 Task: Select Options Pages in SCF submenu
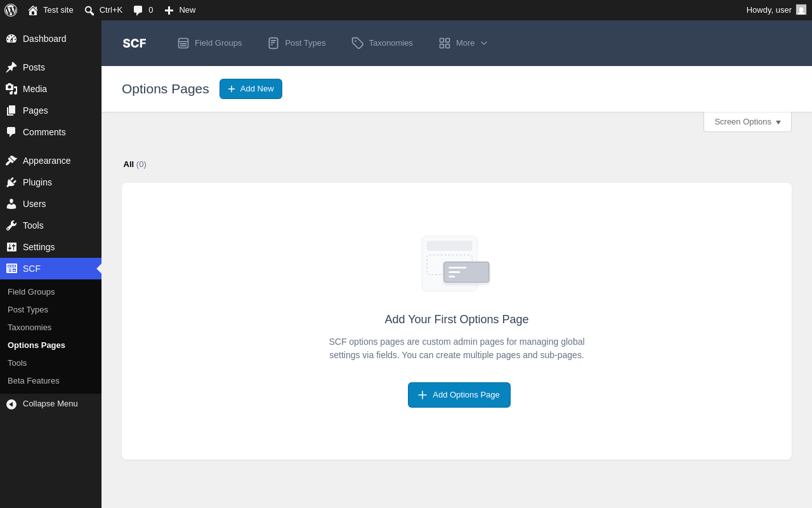pos(36,345)
